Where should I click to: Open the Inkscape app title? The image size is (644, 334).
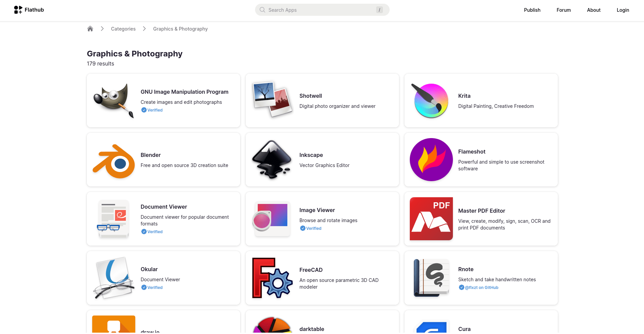[311, 155]
